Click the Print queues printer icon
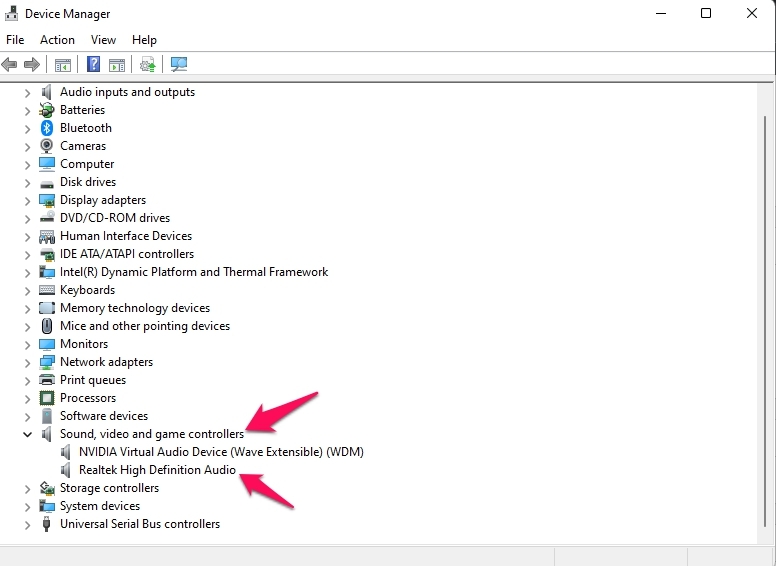This screenshot has height=566, width=776. 47,380
